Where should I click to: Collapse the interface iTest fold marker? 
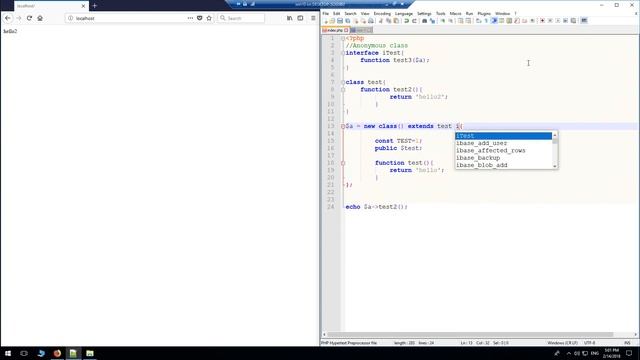pos(343,53)
